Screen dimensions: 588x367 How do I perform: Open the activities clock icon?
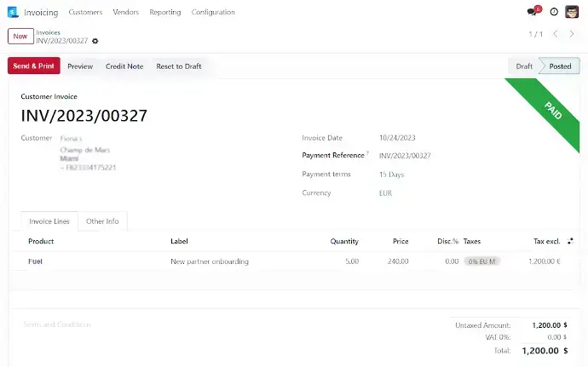[554, 12]
